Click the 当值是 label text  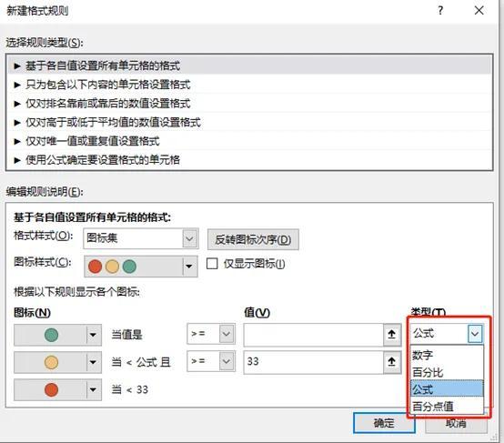tap(127, 335)
